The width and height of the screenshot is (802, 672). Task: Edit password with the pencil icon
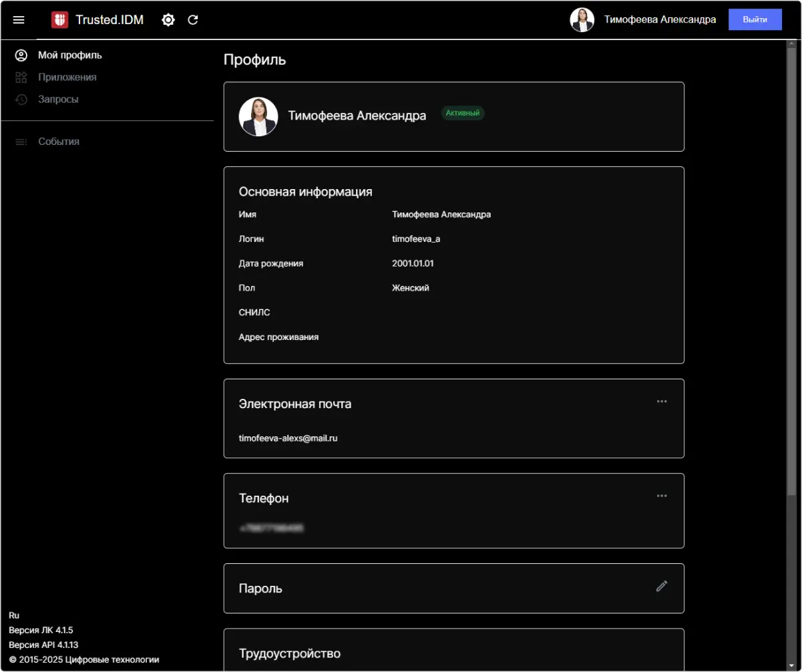661,586
